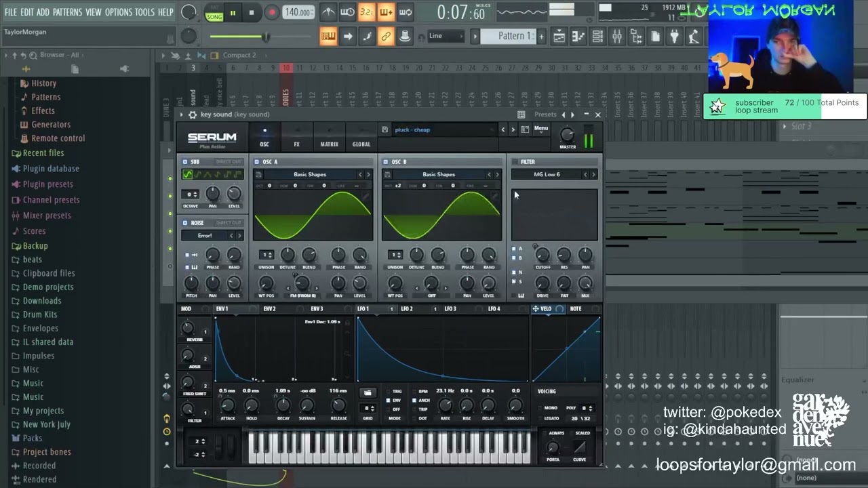
Task: Expand the Patterns folder in browser
Action: (x=45, y=97)
